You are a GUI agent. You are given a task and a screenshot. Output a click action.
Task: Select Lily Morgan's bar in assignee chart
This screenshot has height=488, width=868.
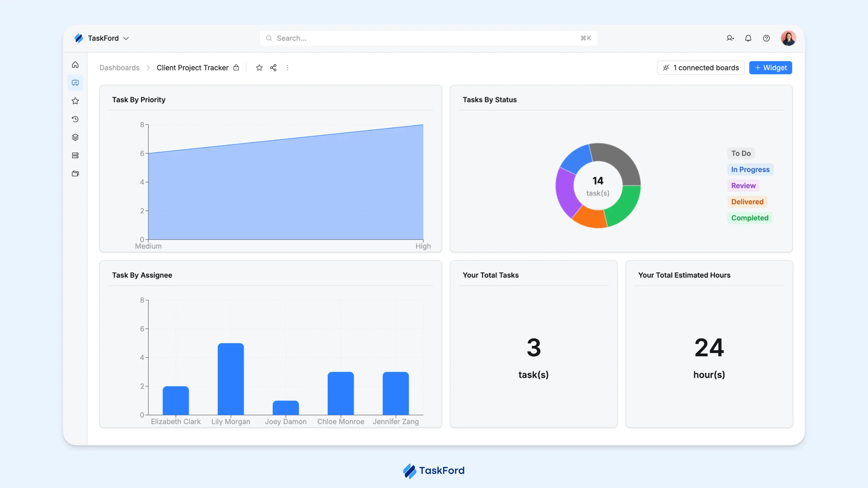[231, 379]
